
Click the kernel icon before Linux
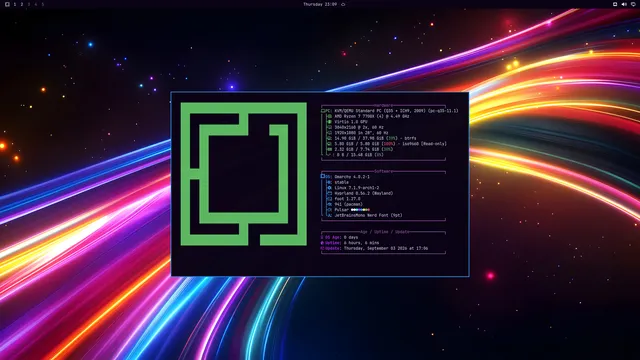[x=329, y=188]
